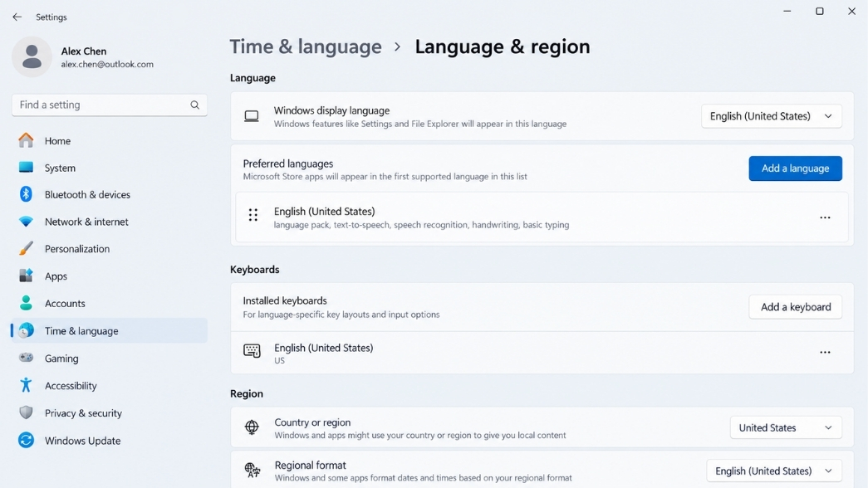Click the Installed keyboards heading text
868x488 pixels.
click(x=285, y=300)
